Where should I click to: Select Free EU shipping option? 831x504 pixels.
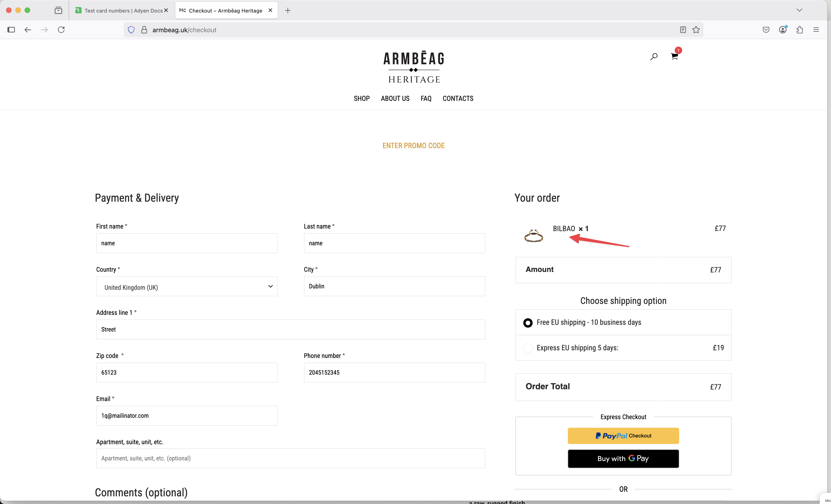tap(528, 323)
